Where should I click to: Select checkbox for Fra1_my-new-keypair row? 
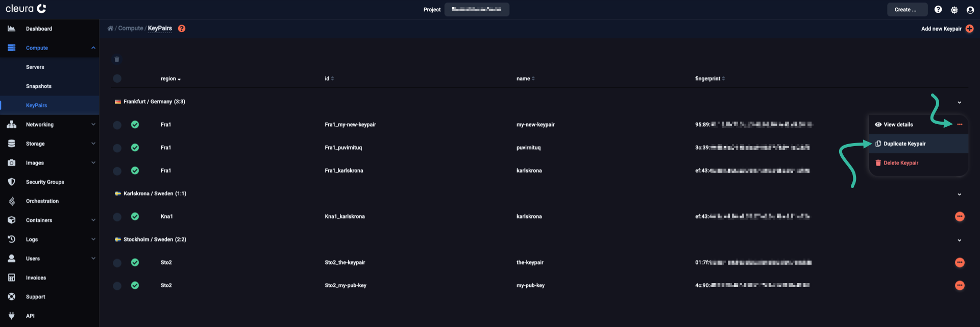click(x=117, y=125)
